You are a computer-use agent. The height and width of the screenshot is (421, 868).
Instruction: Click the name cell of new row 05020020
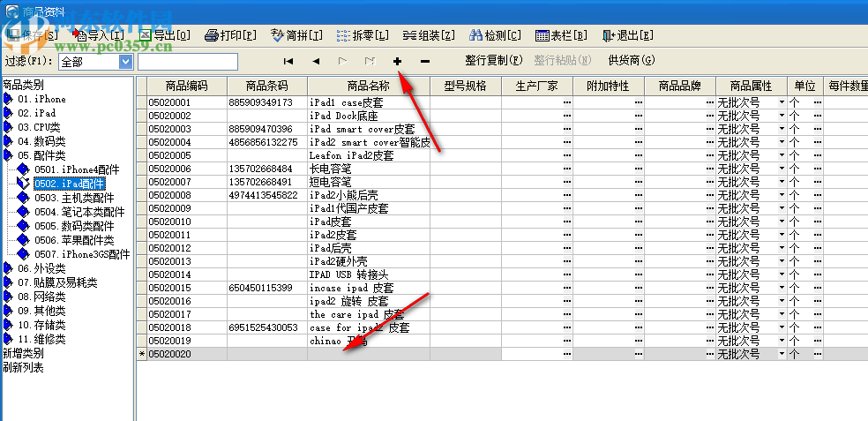point(370,354)
